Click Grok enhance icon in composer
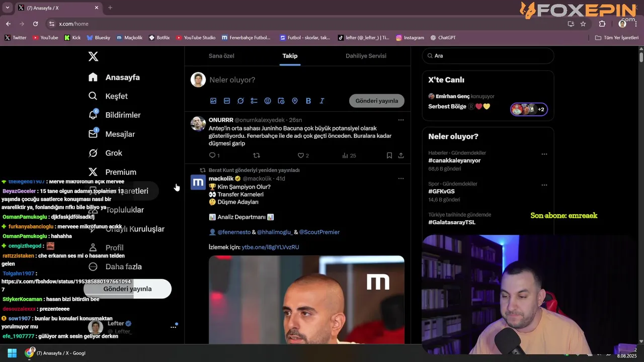The image size is (644, 362). pos(240,101)
